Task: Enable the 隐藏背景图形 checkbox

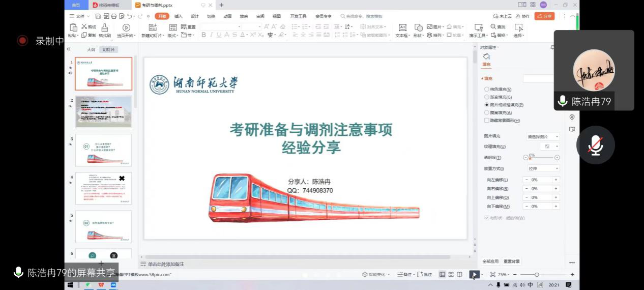Action: tap(487, 121)
